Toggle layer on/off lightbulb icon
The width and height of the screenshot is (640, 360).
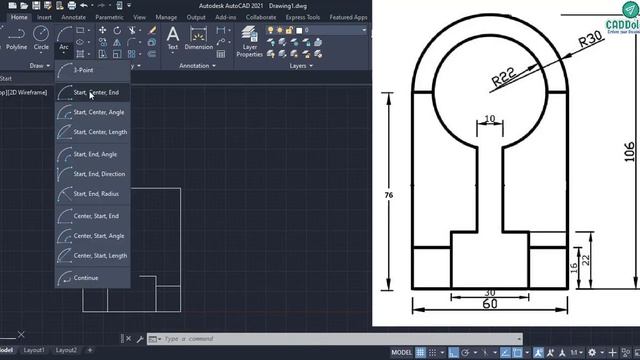pyautogui.click(x=270, y=30)
